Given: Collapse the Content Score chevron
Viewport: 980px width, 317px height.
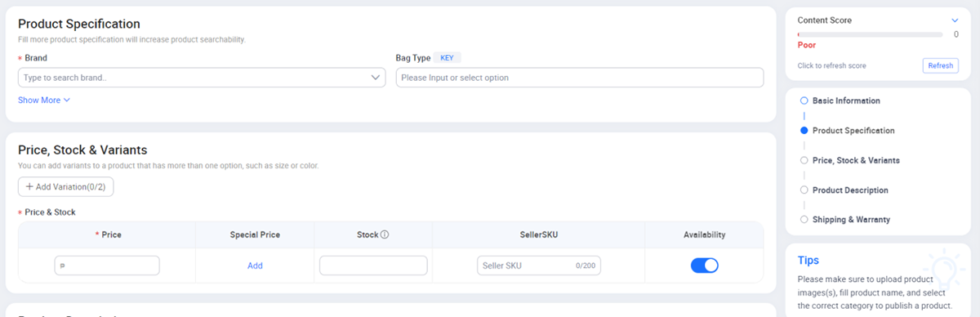Looking at the screenshot, I should pyautogui.click(x=955, y=20).
